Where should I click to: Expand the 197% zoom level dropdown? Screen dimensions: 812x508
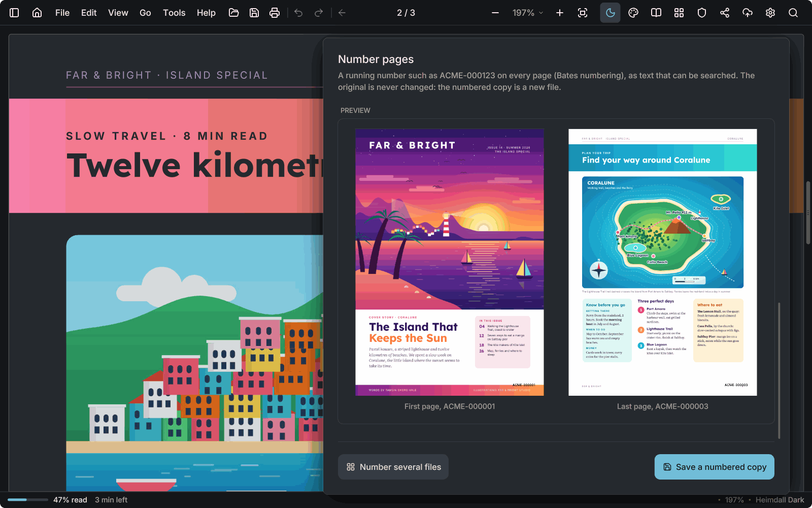(x=528, y=13)
